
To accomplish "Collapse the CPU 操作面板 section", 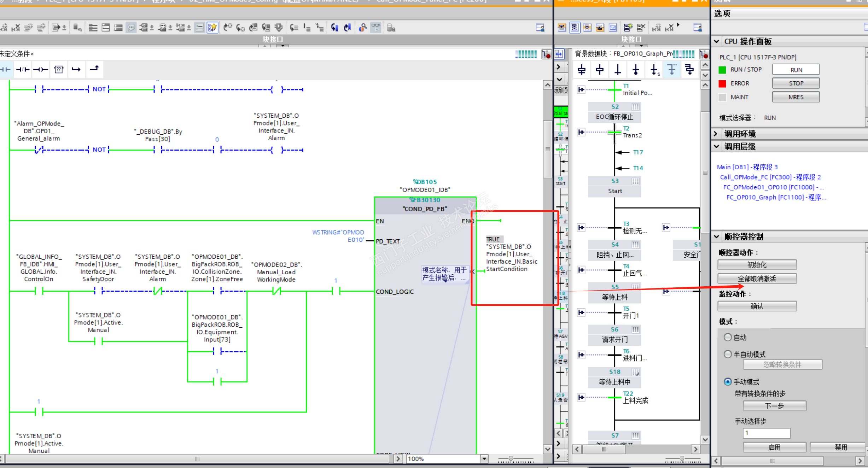I will [717, 41].
